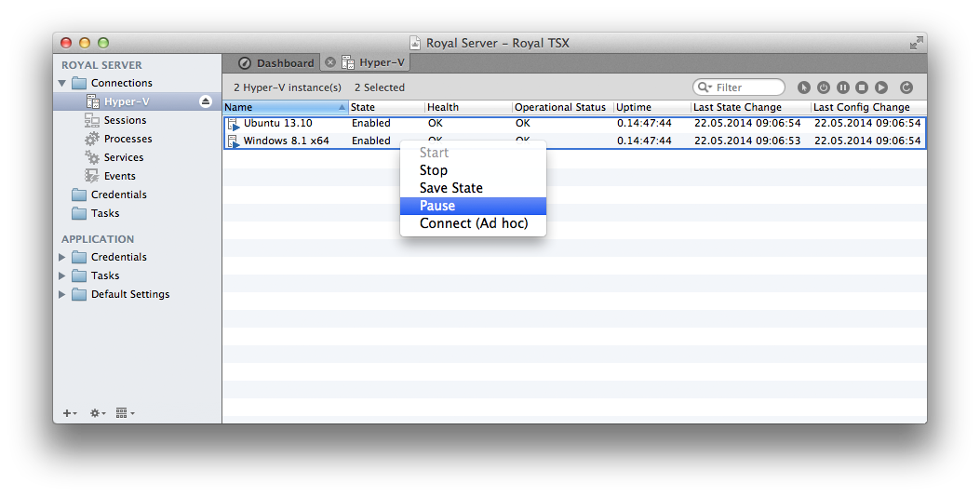Select Hyper-V in the sidebar tree
The height and width of the screenshot is (497, 980).
pos(127,101)
